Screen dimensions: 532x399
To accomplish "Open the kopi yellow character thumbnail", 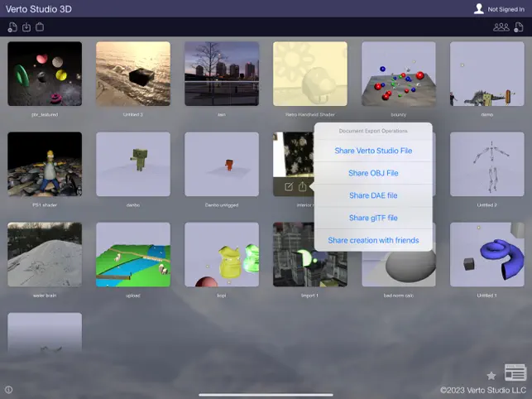I will 222,254.
